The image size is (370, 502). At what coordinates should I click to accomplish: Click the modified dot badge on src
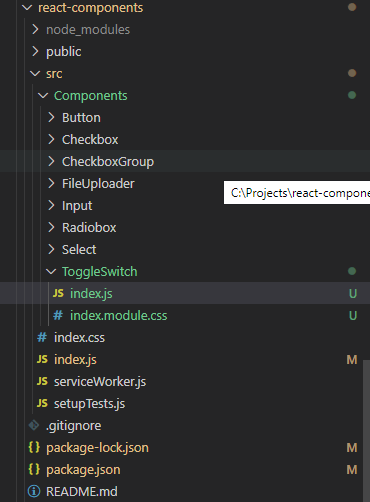pyautogui.click(x=352, y=73)
